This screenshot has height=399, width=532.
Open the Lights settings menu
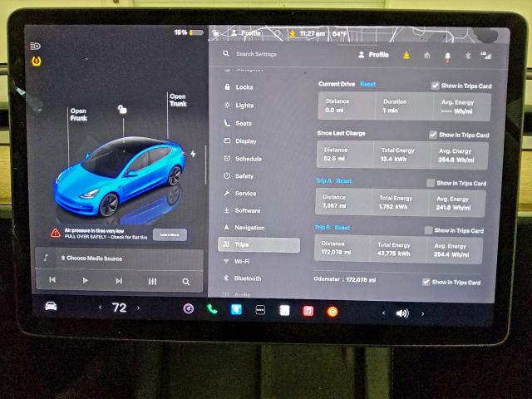tap(239, 106)
